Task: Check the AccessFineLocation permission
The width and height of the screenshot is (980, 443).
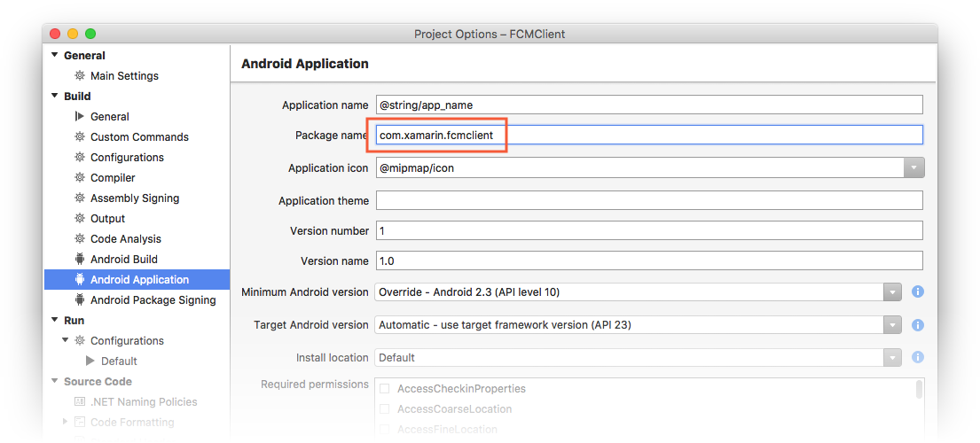Action: (385, 430)
